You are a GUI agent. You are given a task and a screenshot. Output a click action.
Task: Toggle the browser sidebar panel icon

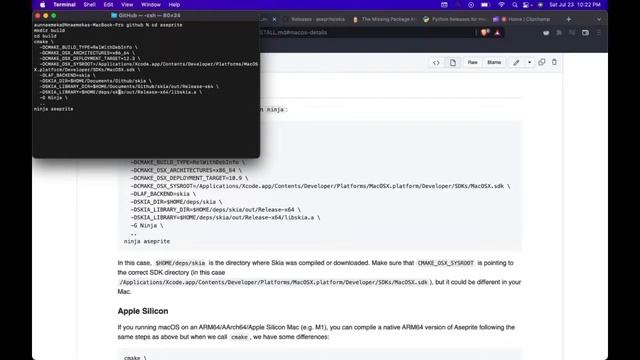[572, 33]
